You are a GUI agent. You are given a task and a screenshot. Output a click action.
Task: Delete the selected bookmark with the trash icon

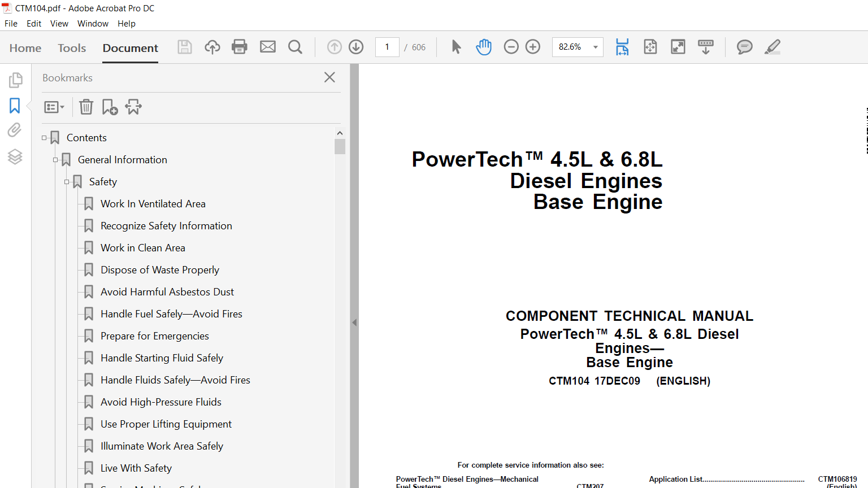(86, 107)
